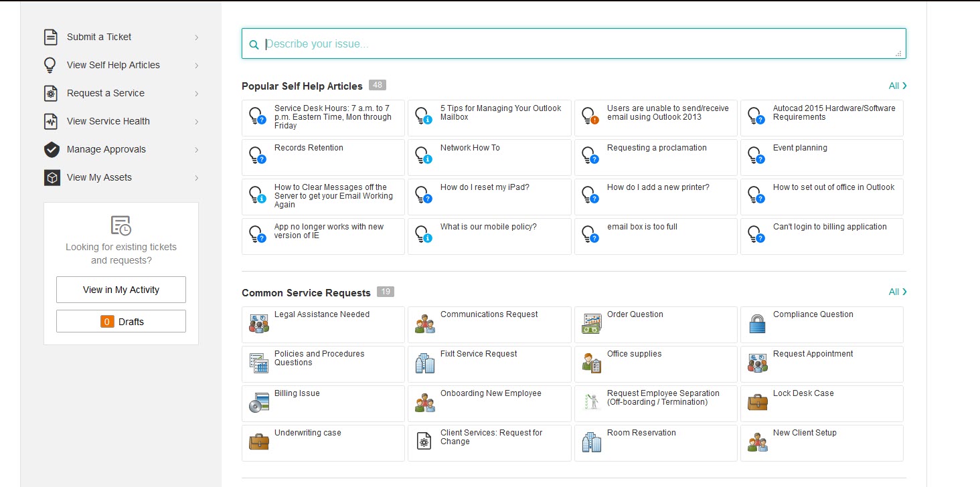
Task: Show all Common Service Requests
Action: [x=897, y=292]
